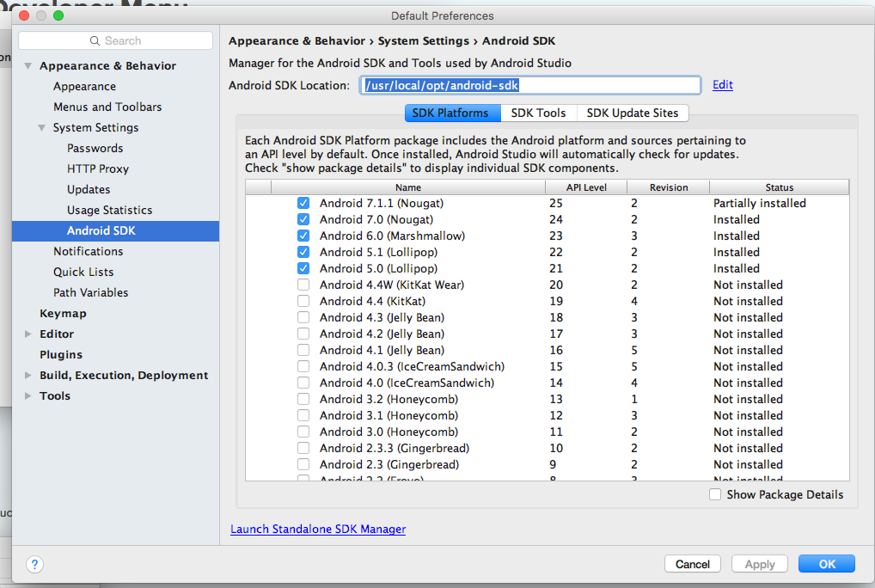Select Usage Statistics item
The width and height of the screenshot is (875, 588).
click(109, 211)
